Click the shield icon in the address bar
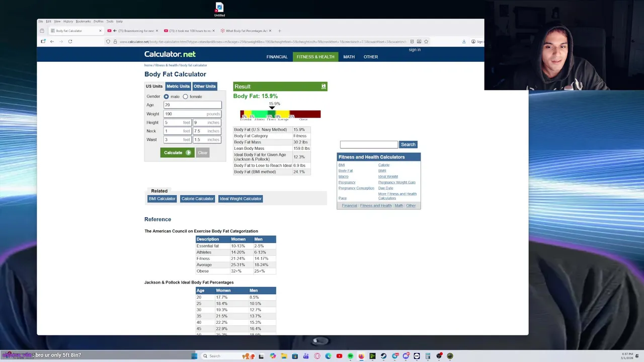 click(x=108, y=42)
